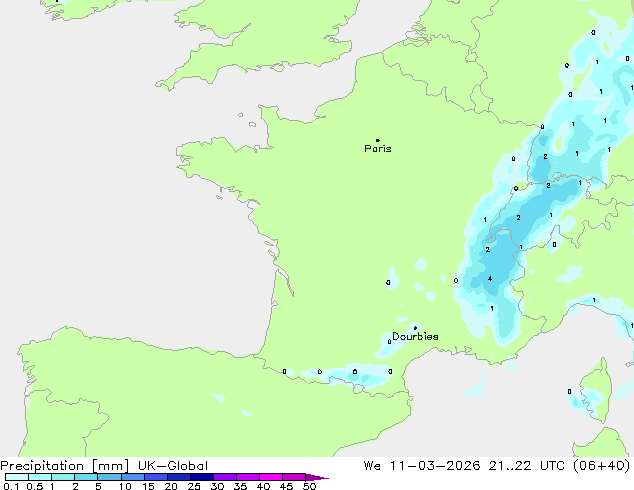Screen dimensions: 634x490
Task: Pick the 45–50 mm legend swatch
Action: pos(294,477)
